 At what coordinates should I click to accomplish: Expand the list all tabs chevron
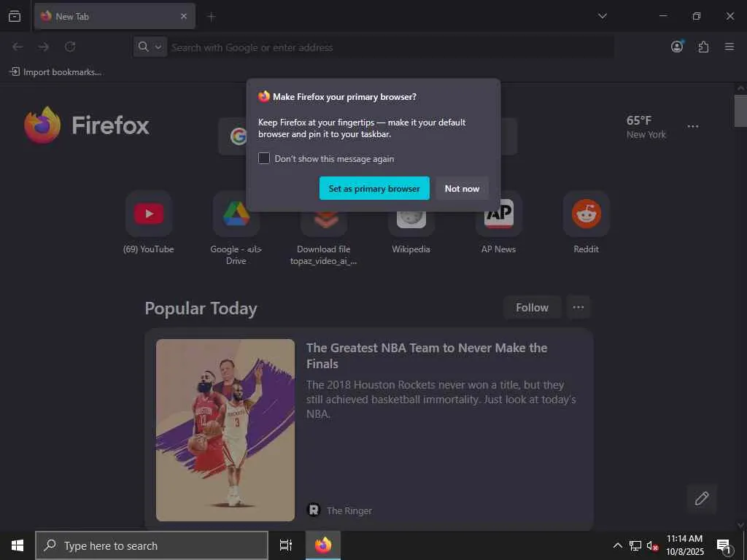pyautogui.click(x=602, y=16)
